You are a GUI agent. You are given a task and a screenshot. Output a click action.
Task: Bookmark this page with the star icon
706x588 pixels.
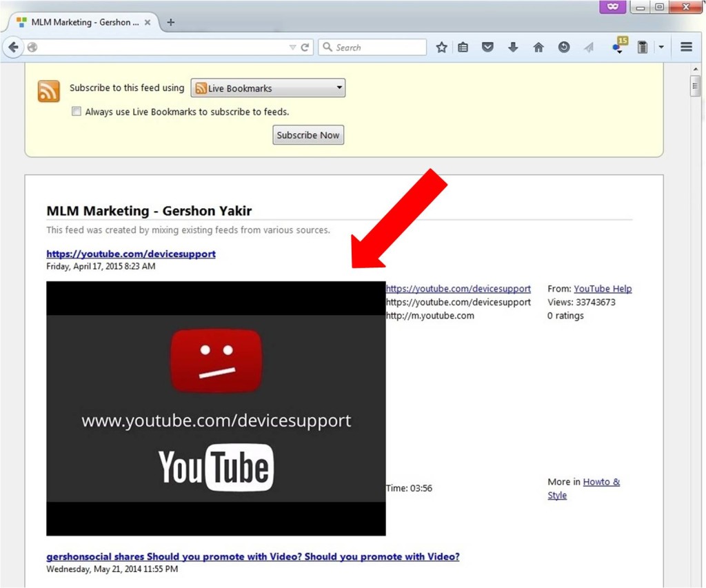(442, 48)
